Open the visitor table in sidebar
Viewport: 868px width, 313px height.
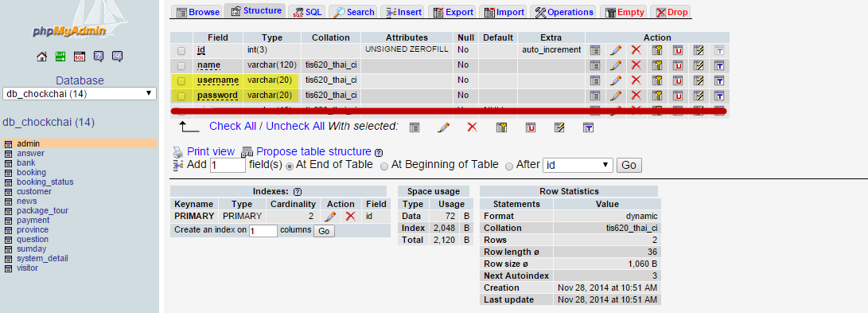tap(27, 268)
